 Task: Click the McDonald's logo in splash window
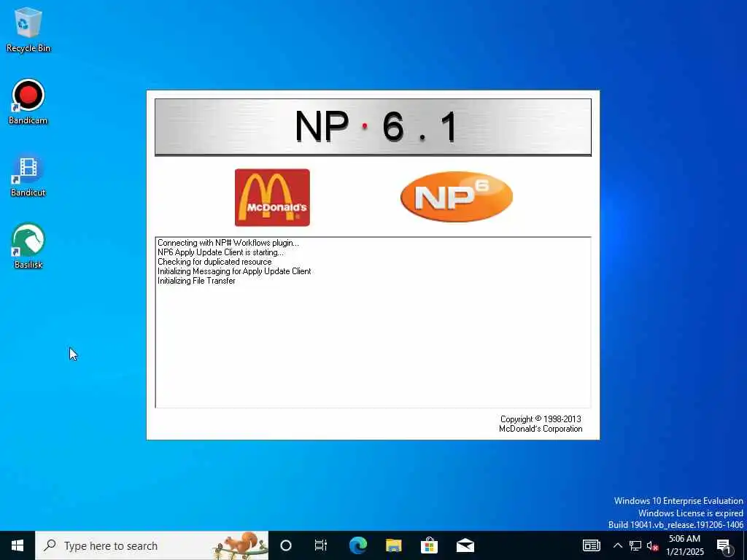pyautogui.click(x=272, y=197)
